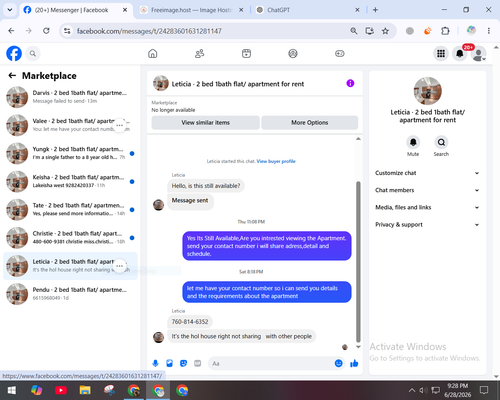
Task: Open the Groups icon in top navigation
Action: click(293, 53)
